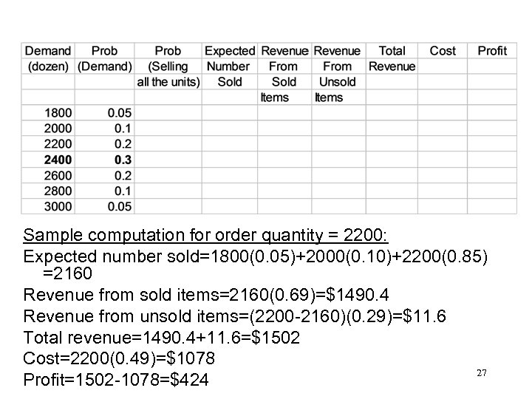Select the demand cell showing 2000

(58, 129)
